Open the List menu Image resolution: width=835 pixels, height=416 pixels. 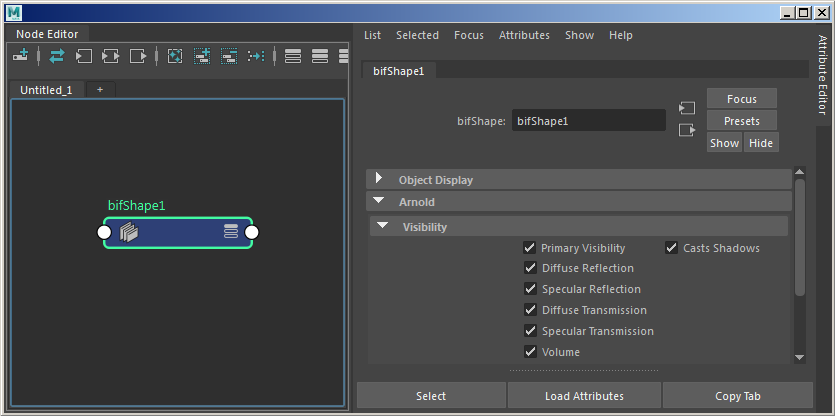pos(372,35)
